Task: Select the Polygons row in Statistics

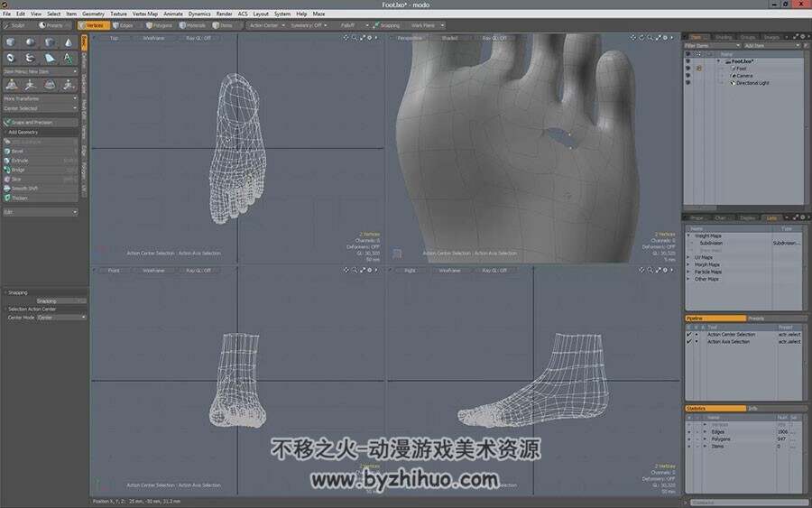Action: [x=743, y=439]
